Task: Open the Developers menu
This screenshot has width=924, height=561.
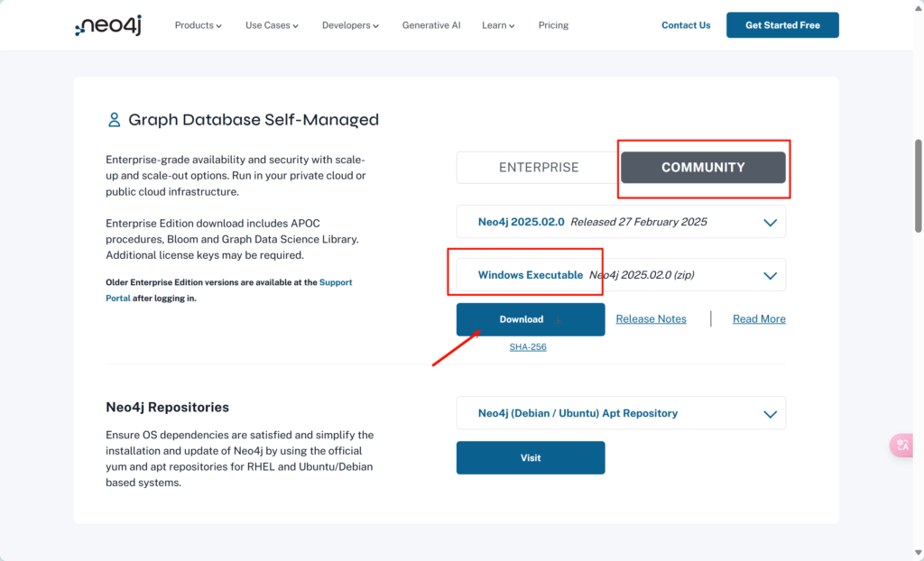Action: (x=350, y=25)
